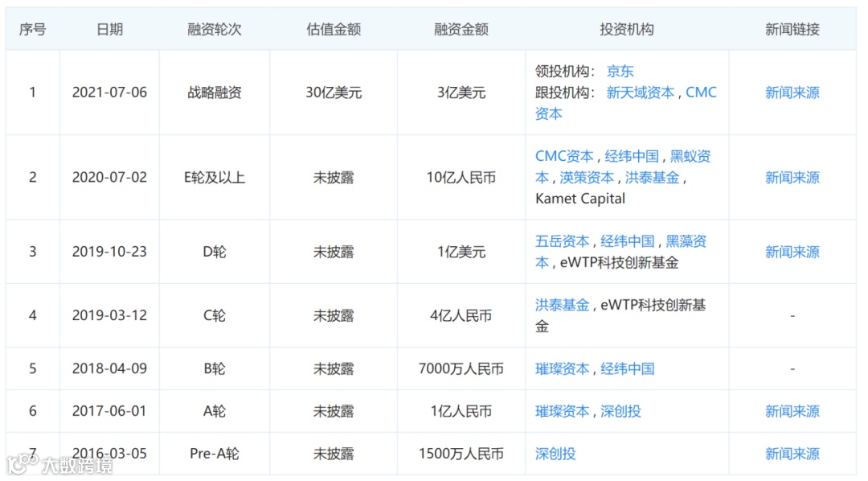Viewport: 868px width, 481px height.
Task: Select the 2019-03-12 date cell
Action: coord(109,315)
